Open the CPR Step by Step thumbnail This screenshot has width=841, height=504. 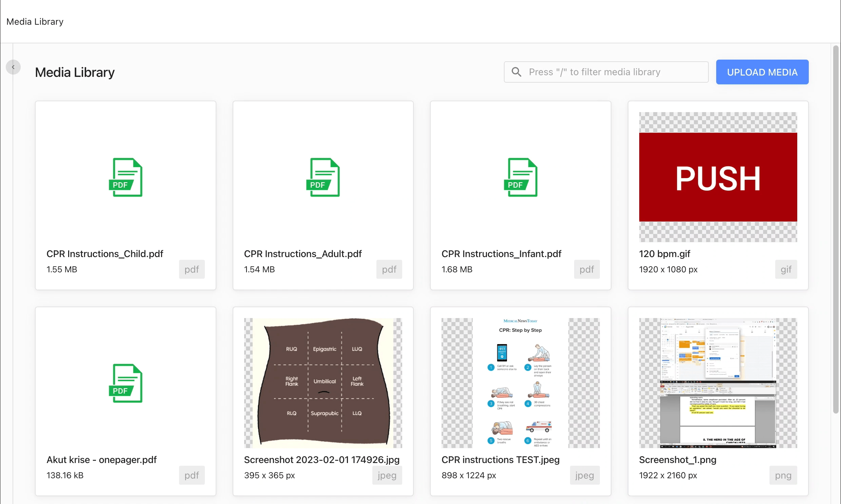click(x=521, y=382)
